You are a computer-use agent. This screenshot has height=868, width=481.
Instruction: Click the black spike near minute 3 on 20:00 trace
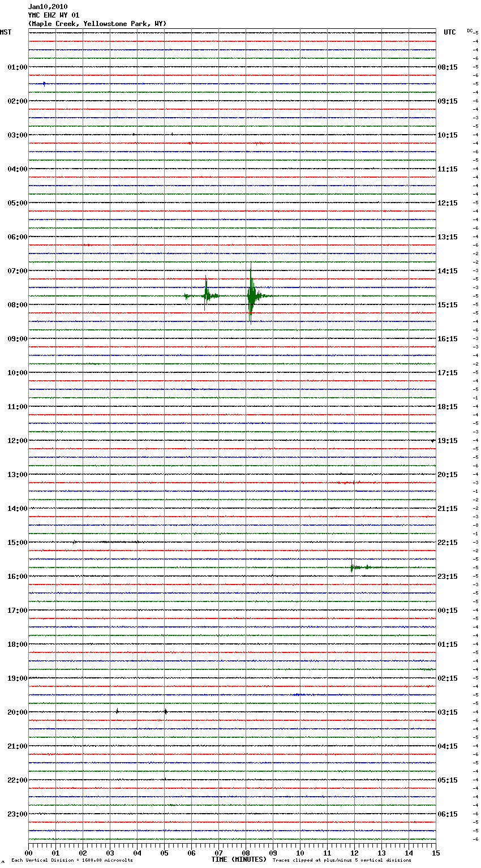pos(117,711)
